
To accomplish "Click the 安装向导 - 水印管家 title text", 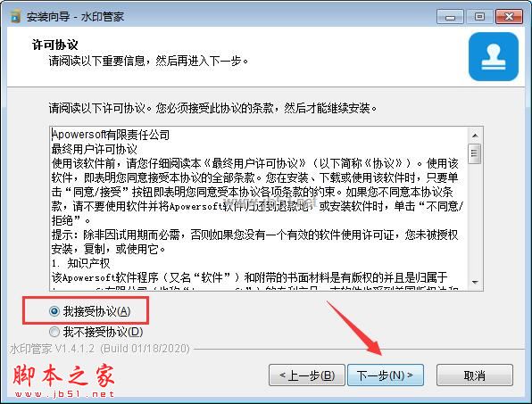I will click(x=75, y=16).
